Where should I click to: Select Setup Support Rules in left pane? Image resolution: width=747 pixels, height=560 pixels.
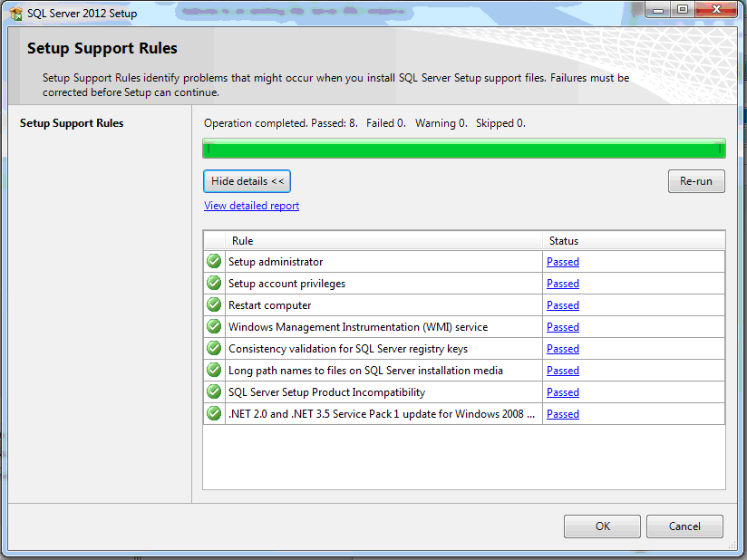pos(72,123)
